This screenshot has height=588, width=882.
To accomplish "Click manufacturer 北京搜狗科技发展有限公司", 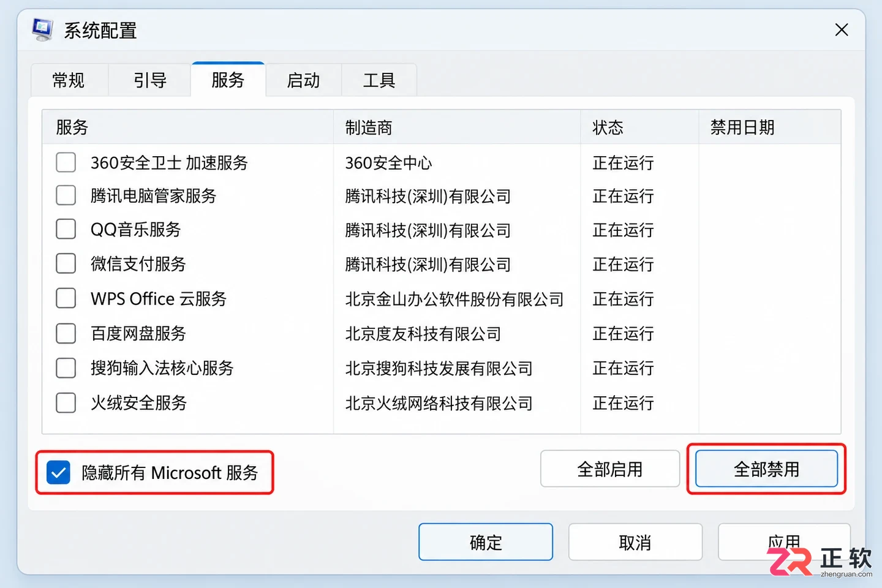I will (439, 368).
